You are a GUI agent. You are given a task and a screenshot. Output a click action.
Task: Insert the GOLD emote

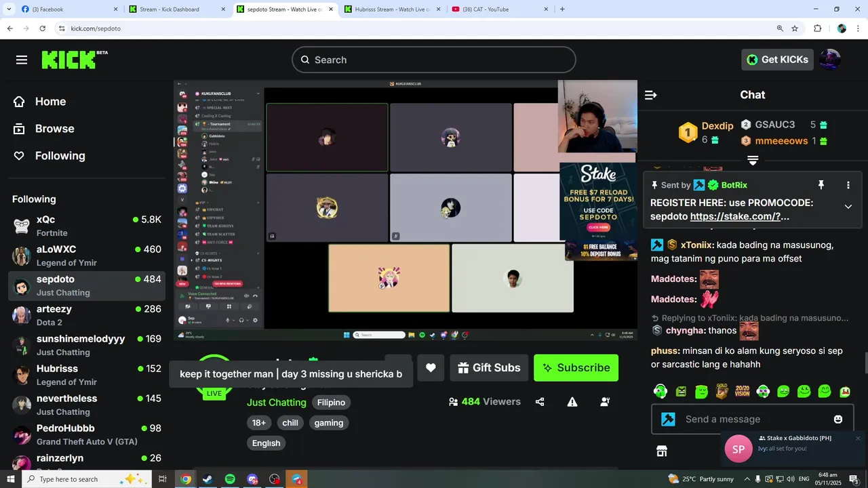tap(722, 391)
